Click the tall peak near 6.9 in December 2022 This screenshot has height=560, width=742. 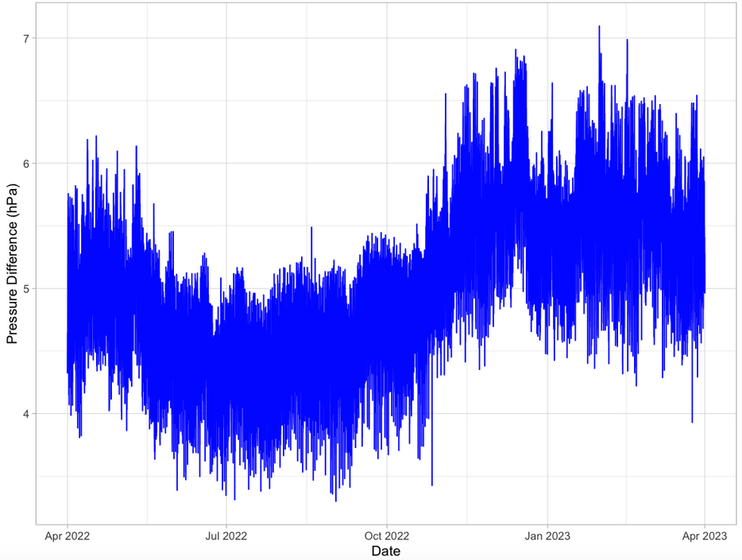click(x=516, y=51)
